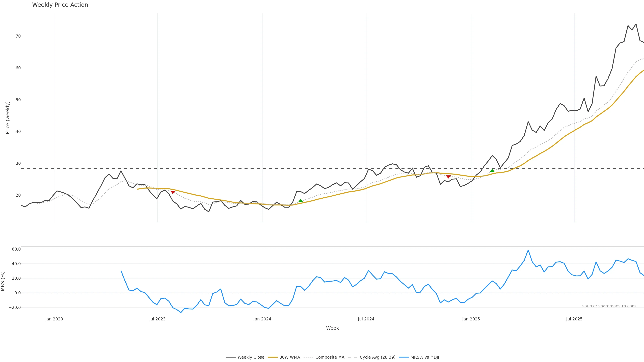This screenshot has width=644, height=362.
Task: Click the Jan 2025 x-axis label
Action: 471,319
